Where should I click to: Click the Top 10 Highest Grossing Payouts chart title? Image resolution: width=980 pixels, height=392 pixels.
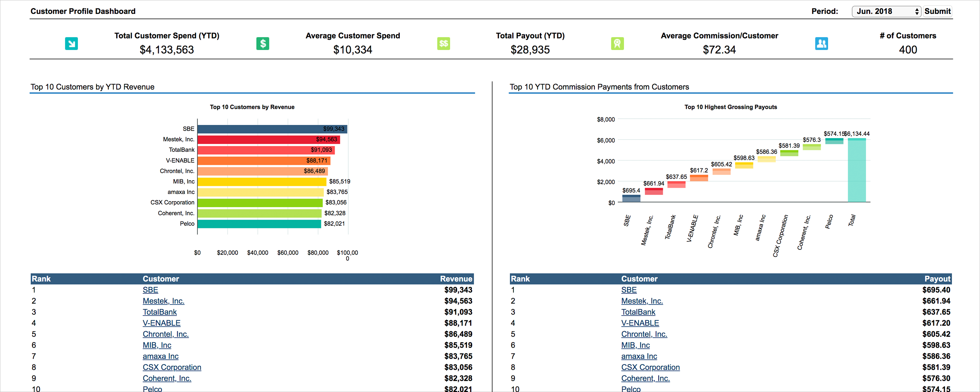[x=731, y=107]
